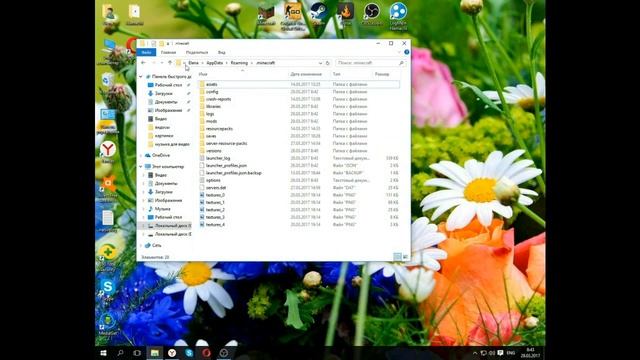This screenshot has height=360, width=640.
Task: Switch to details view layout icon
Action: pos(397,257)
